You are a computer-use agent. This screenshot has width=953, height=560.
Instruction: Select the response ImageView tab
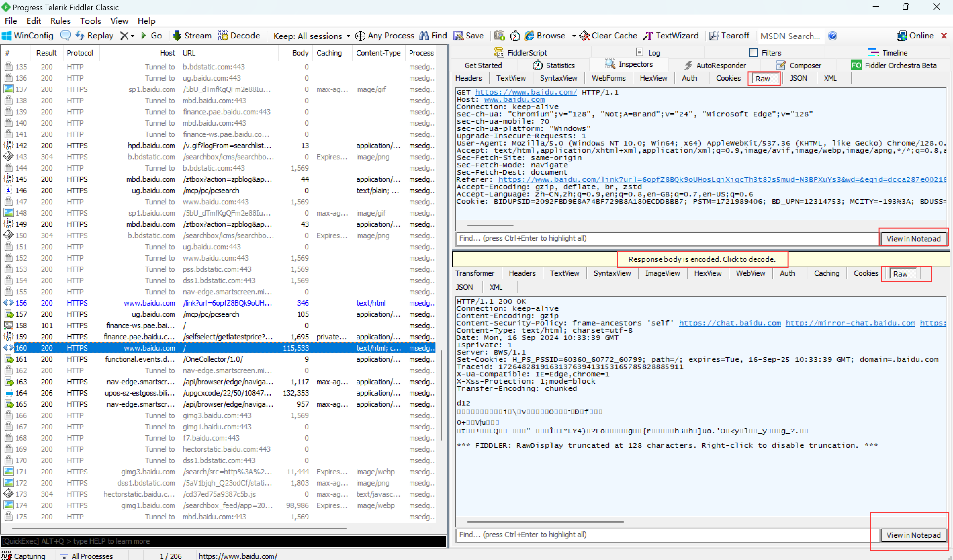click(x=662, y=273)
